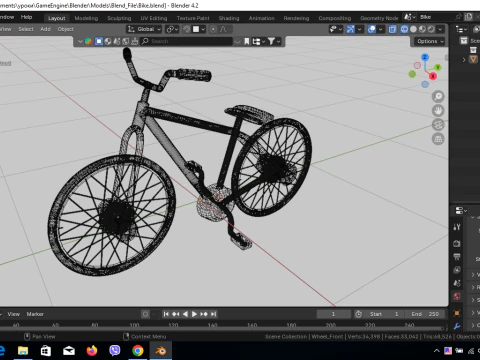Open the Modifiers wrench properties tab
Viewport: 480px width, 360px height.
pos(457,326)
